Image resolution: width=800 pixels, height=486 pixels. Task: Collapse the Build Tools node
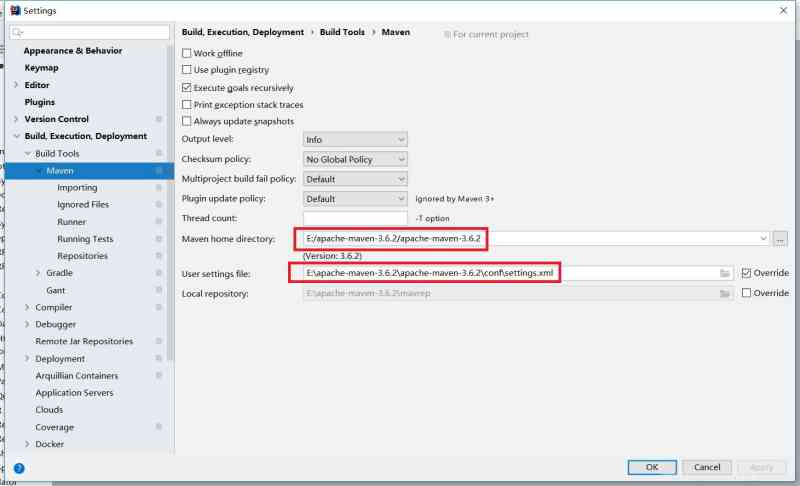[x=28, y=153]
